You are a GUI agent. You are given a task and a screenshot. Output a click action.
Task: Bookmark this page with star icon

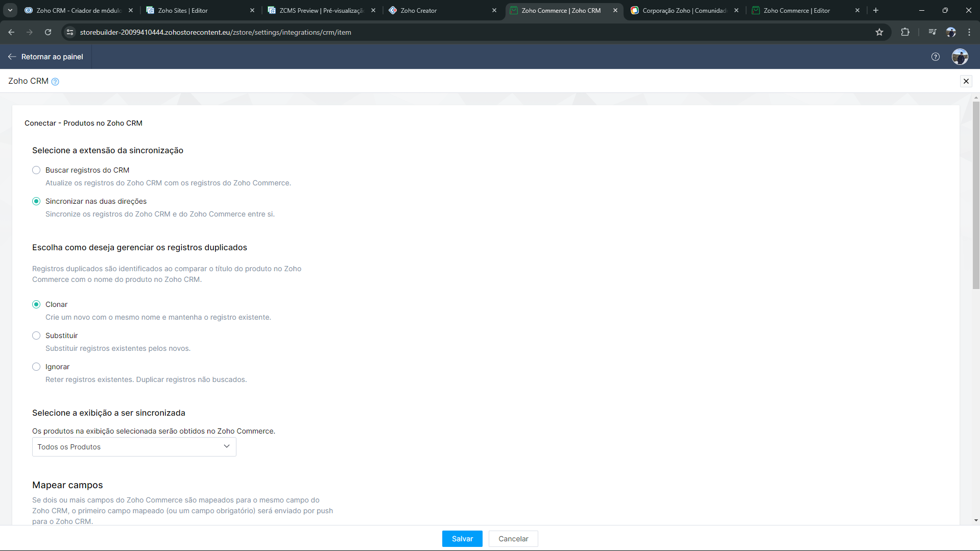879,32
